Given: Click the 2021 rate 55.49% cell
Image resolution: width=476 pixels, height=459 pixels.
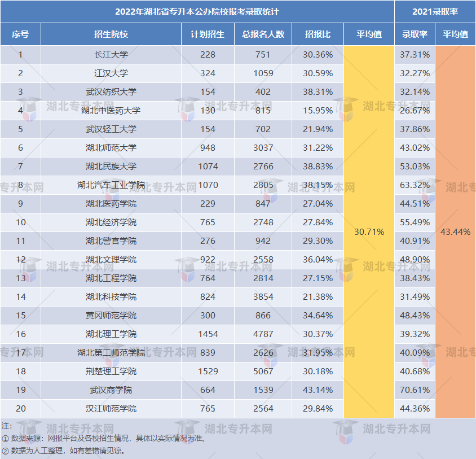Looking at the screenshot, I should (x=415, y=222).
